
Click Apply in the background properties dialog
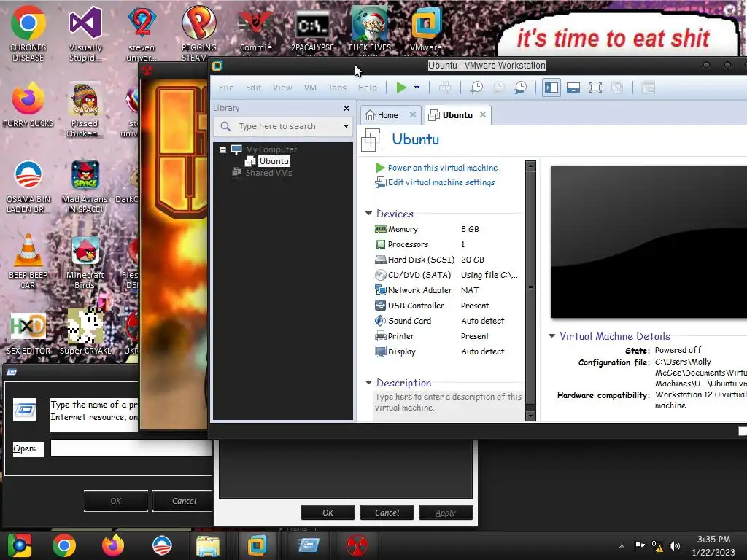click(446, 513)
